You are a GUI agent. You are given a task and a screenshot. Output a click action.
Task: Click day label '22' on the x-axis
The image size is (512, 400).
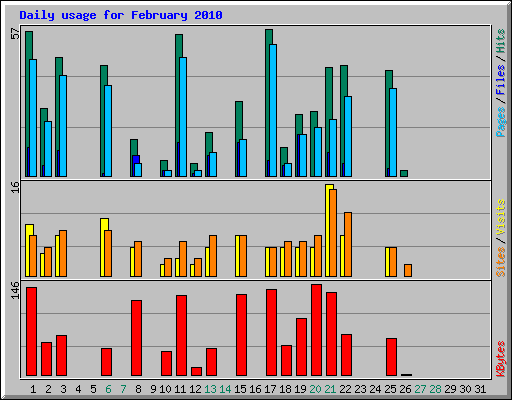coord(345,389)
